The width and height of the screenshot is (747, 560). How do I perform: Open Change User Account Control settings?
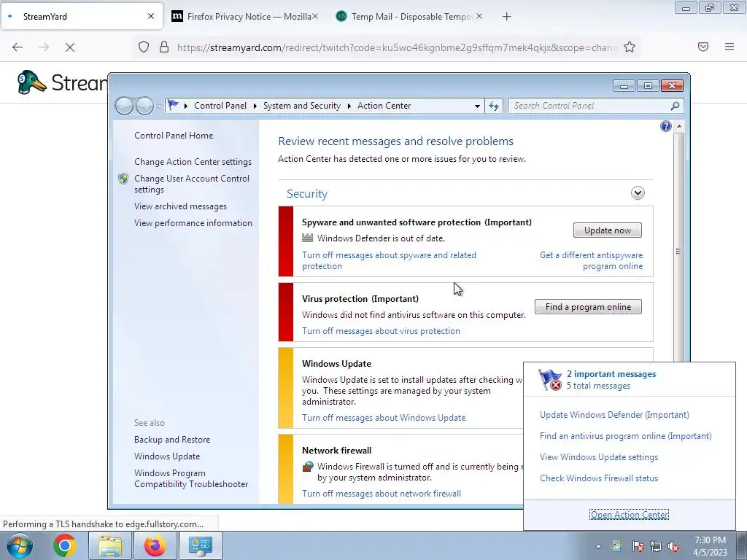click(x=192, y=184)
